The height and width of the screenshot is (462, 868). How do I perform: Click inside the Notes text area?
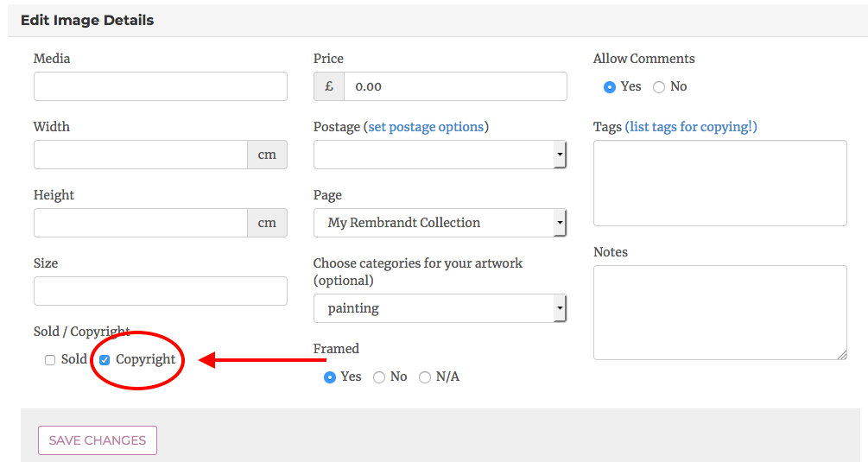point(719,312)
